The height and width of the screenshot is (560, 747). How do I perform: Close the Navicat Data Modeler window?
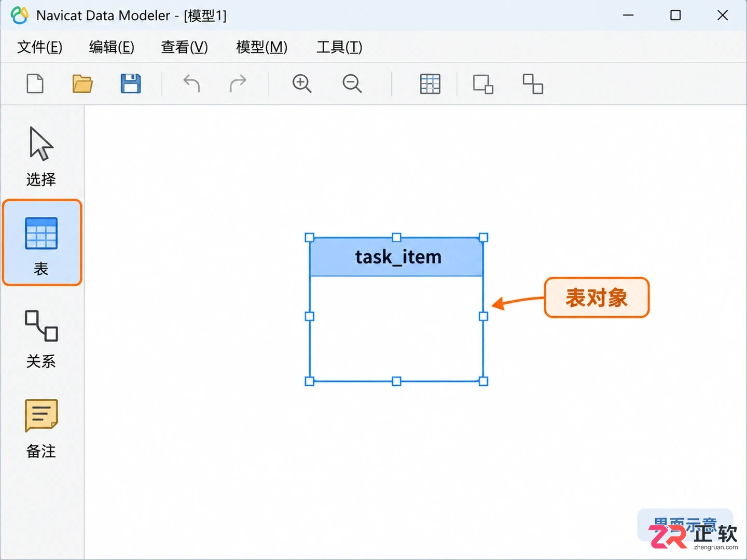point(723,15)
